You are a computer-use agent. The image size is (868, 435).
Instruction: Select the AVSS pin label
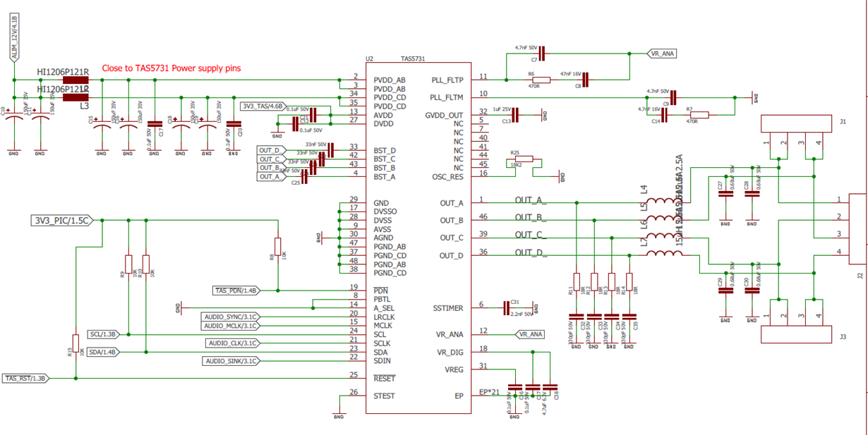click(383, 229)
